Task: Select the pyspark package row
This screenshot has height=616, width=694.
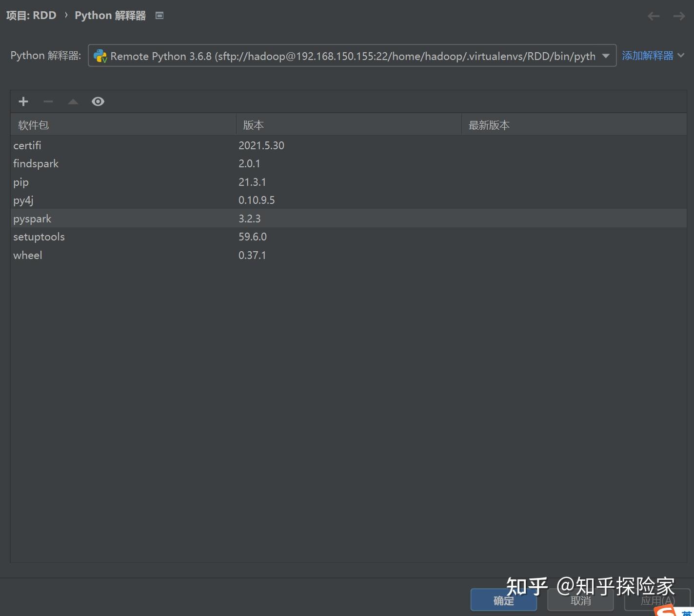Action: [32, 219]
